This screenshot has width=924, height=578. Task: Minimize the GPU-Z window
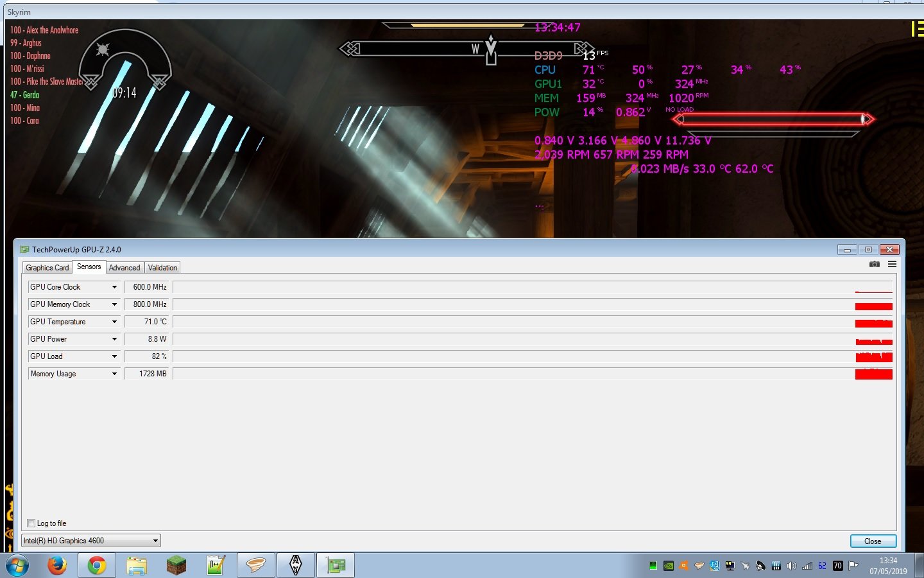click(x=846, y=250)
